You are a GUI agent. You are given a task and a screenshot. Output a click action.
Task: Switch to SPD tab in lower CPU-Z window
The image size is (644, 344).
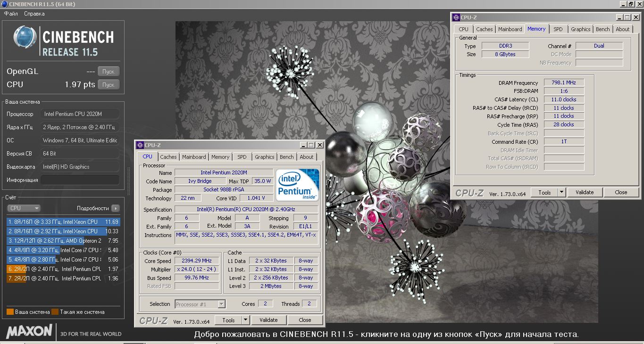[242, 157]
